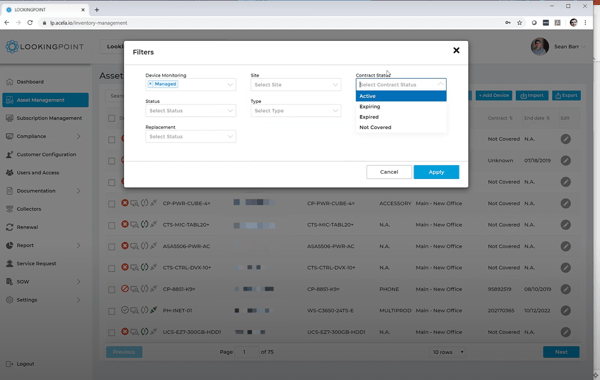Bookmark this page with star icon

[519, 23]
